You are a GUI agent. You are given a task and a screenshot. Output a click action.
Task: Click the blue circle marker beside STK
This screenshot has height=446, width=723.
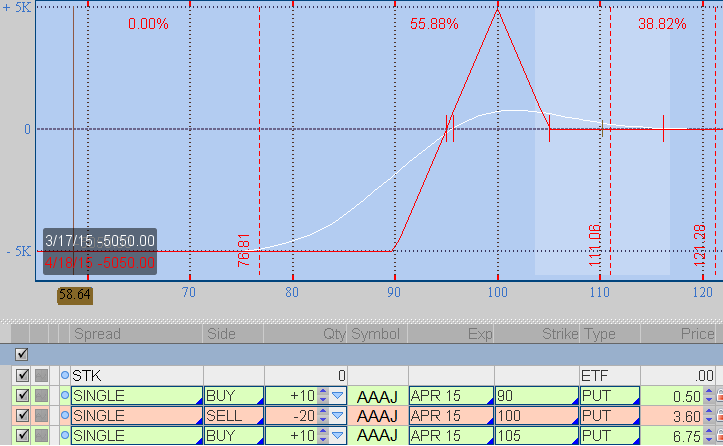coord(65,375)
